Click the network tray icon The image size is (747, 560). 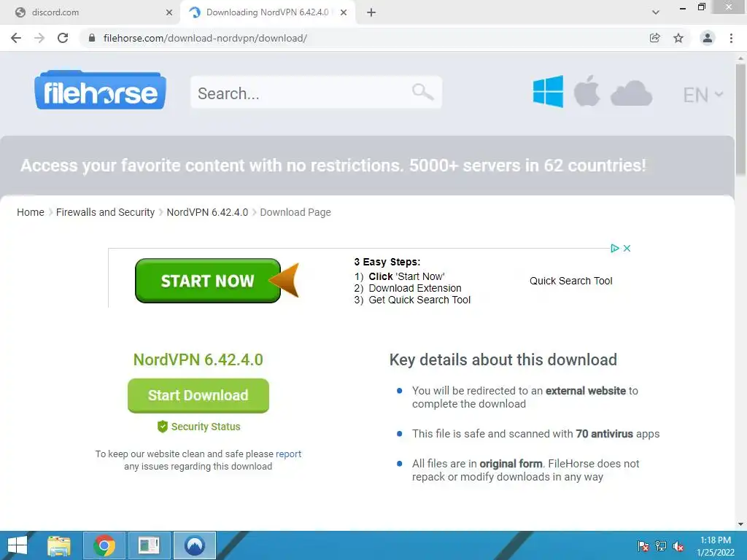(x=661, y=546)
